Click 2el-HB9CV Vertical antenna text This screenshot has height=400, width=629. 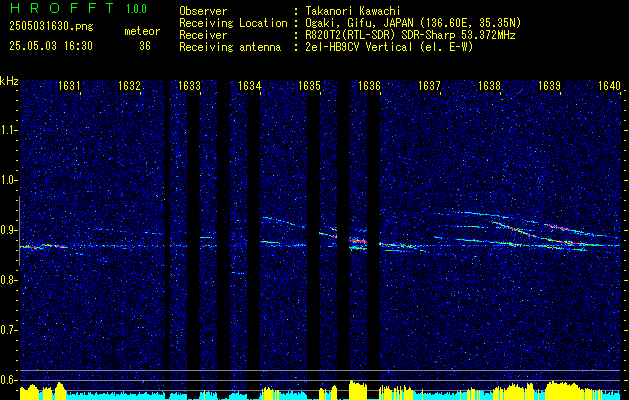point(390,47)
